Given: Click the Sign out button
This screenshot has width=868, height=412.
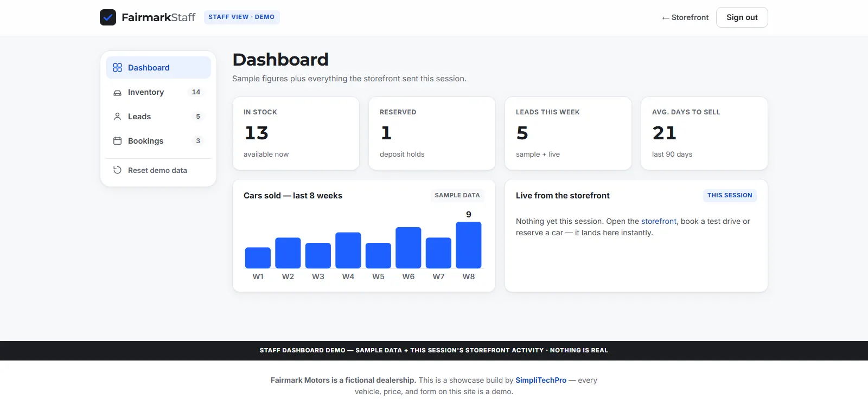Looking at the screenshot, I should pyautogui.click(x=742, y=17).
